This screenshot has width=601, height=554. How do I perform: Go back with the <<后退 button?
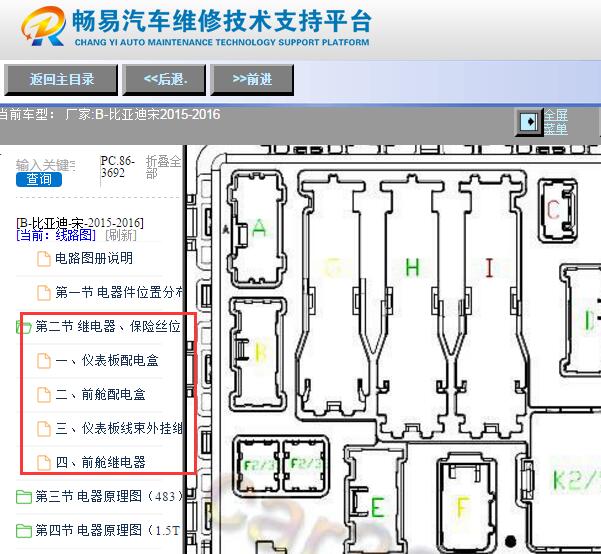[164, 80]
